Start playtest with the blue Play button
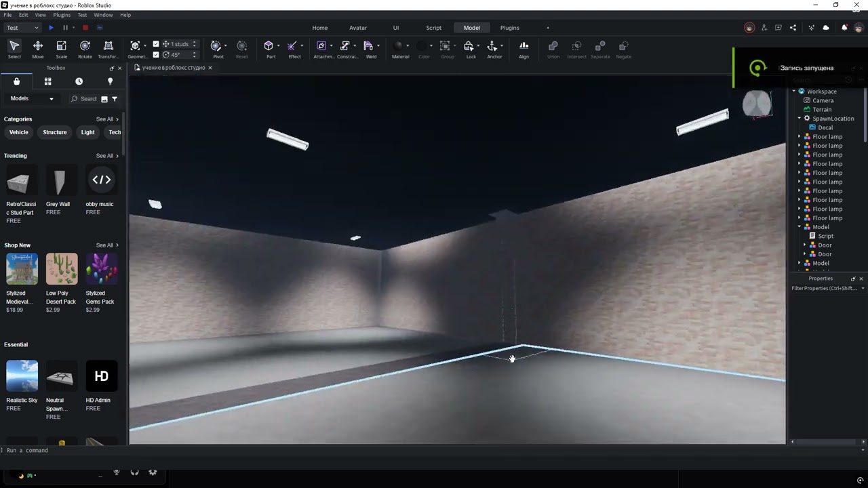The image size is (868, 488). pos(51,28)
